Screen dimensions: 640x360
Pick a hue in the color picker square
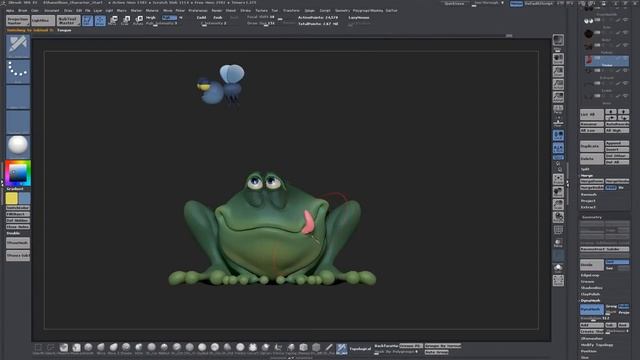point(18,173)
